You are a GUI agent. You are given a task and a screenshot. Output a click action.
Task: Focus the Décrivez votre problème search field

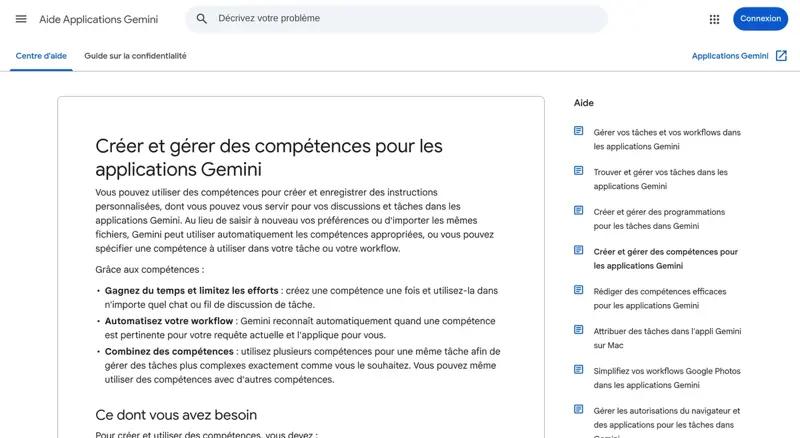(396, 19)
